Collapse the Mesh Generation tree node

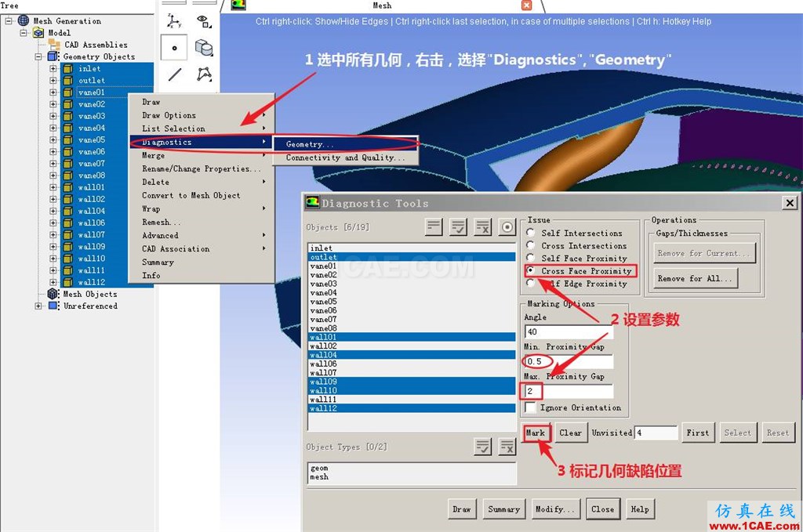tap(9, 21)
